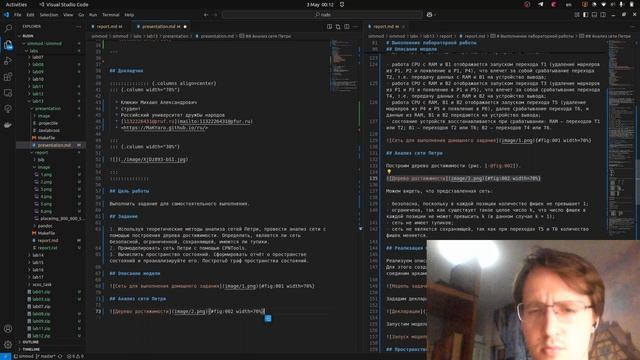640x360 pixels.
Task: Open the Accounts icon in the activity bar
Action: click(x=8, y=329)
